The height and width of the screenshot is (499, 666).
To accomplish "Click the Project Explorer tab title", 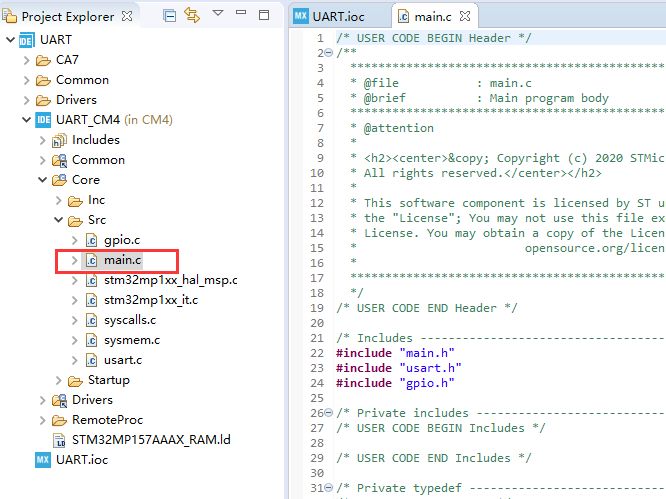I will (68, 17).
